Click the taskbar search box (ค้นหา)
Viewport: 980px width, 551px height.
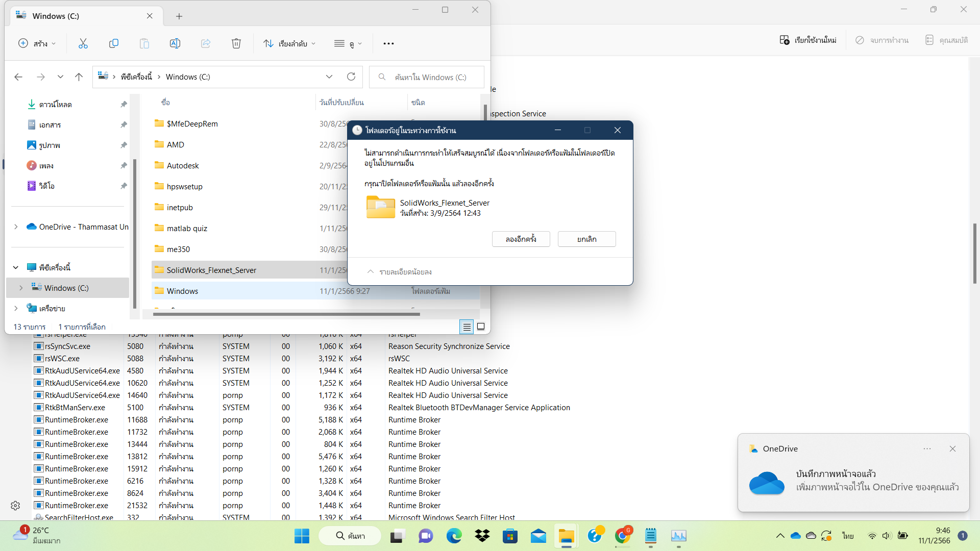(x=350, y=536)
